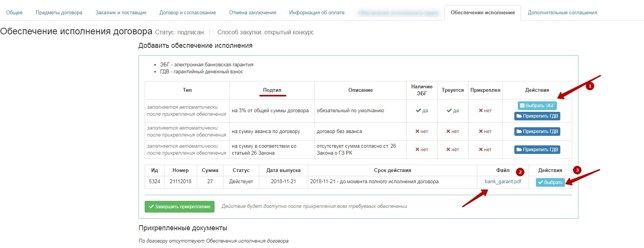Switch to the 'Предметы договора' tab

point(59,13)
